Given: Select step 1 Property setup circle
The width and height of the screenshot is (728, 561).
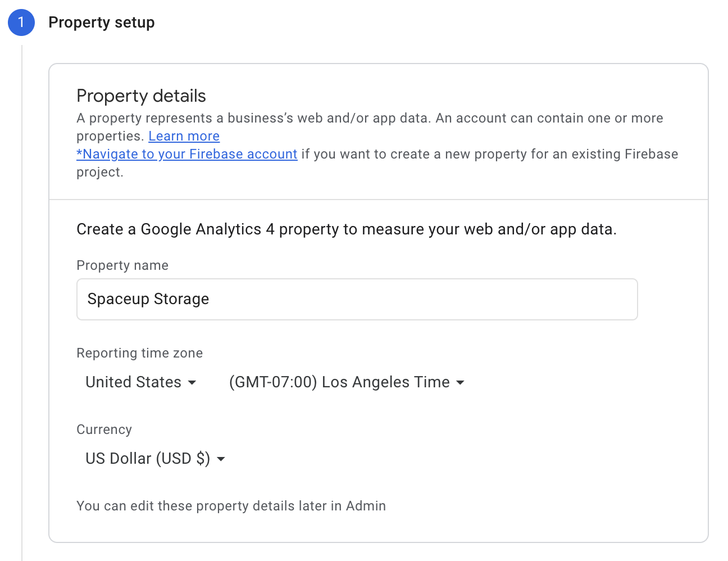Looking at the screenshot, I should tap(21, 22).
